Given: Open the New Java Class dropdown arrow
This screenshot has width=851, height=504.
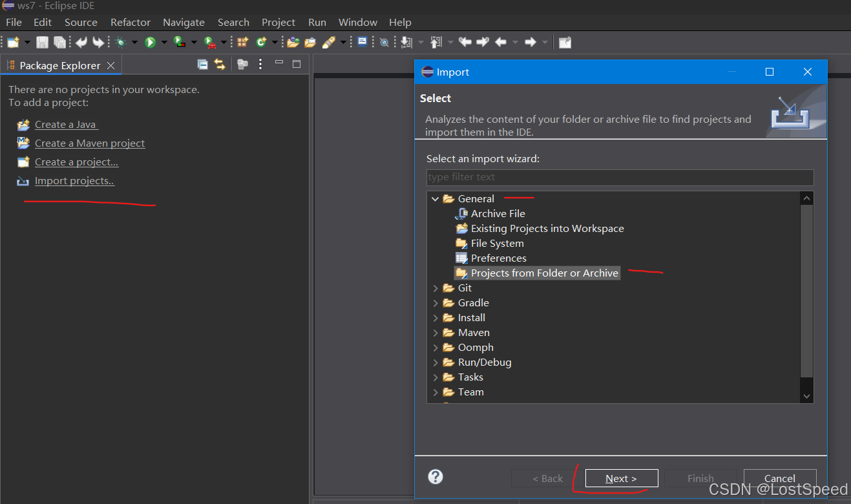Looking at the screenshot, I should coord(275,43).
